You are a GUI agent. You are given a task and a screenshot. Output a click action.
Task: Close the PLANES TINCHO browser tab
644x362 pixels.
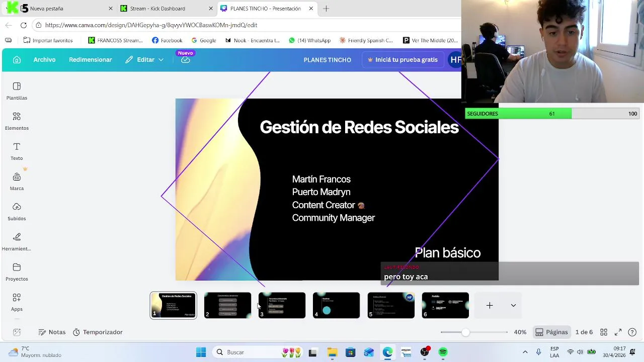tap(311, 9)
